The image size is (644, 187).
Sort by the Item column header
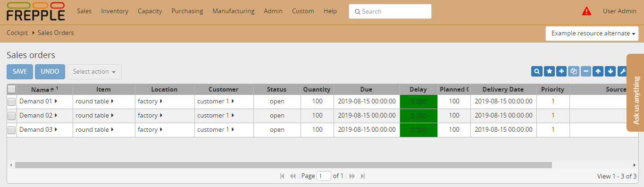(104, 89)
